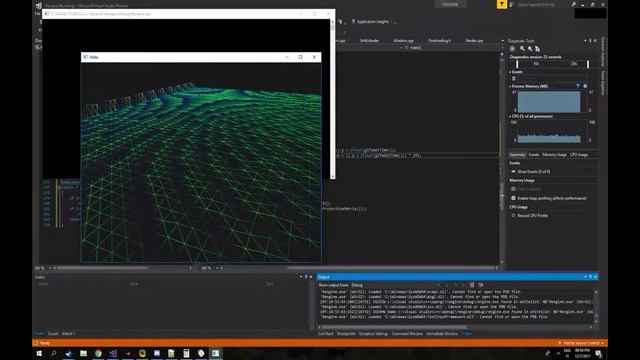
Task: Click the Process Memory snapshot marker icon
Action: pyautogui.click(x=585, y=86)
